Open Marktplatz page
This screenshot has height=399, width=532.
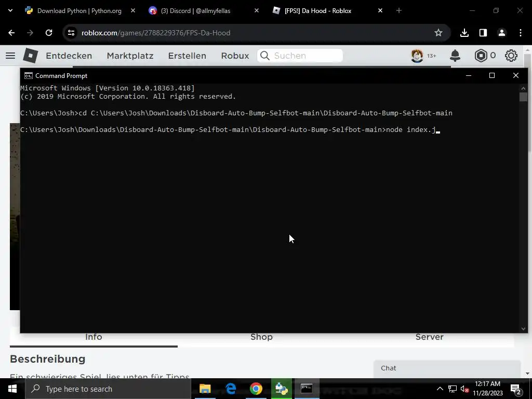pyautogui.click(x=130, y=56)
